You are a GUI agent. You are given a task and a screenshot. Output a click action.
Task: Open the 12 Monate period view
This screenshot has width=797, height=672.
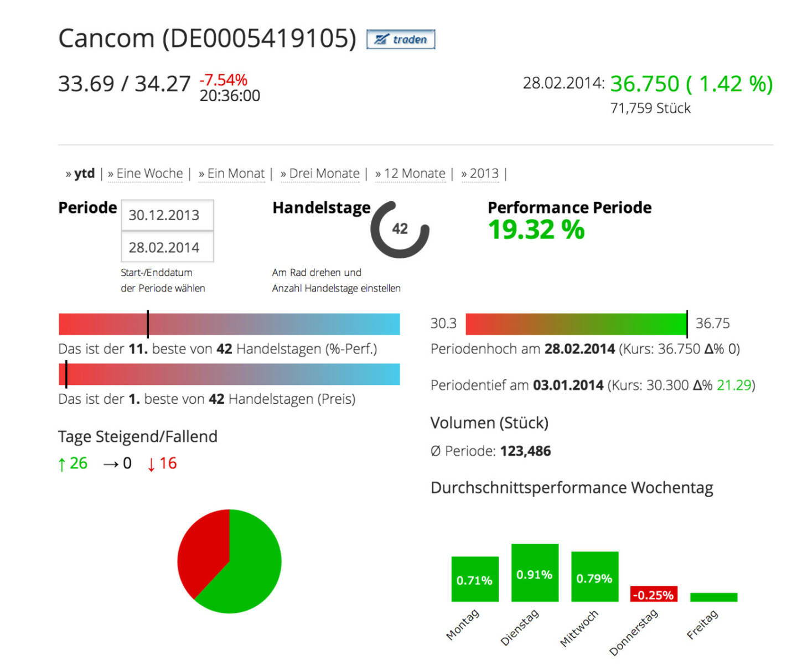click(x=414, y=174)
